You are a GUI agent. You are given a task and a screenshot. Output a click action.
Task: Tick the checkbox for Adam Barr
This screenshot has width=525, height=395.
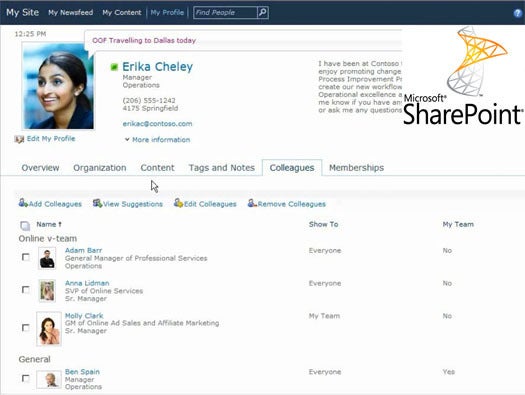pyautogui.click(x=25, y=257)
